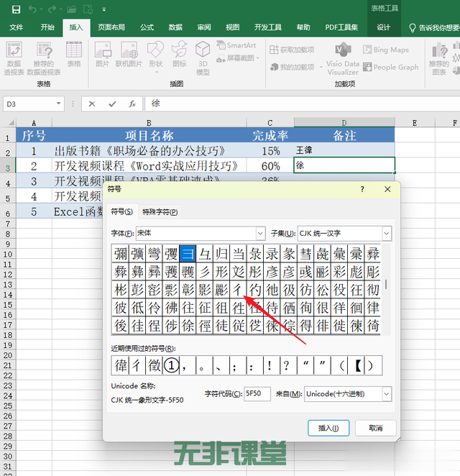The width and height of the screenshot is (460, 476).
Task: Open the Font (字体) combo box dropdown
Action: tap(260, 234)
